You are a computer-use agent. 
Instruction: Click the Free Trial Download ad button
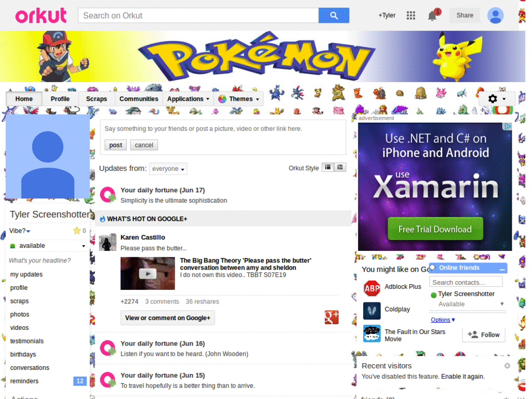(x=435, y=229)
